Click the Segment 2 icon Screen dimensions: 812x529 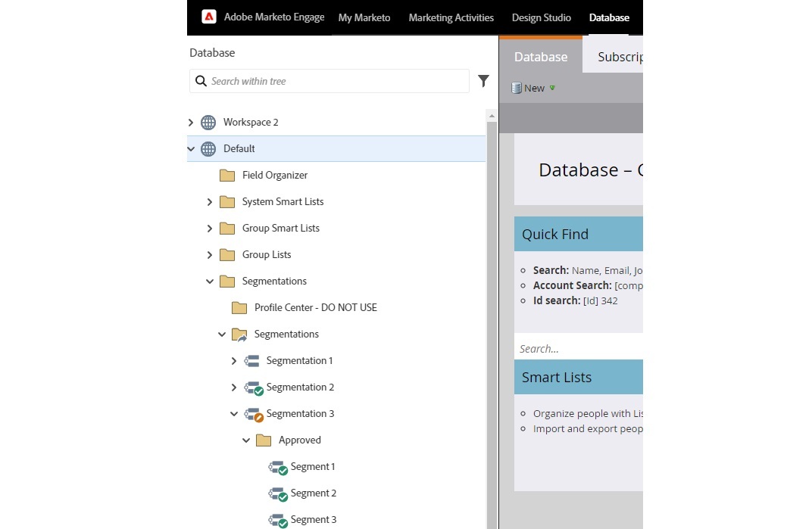278,493
